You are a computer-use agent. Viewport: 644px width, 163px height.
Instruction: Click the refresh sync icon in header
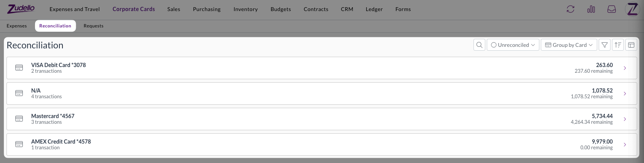570,9
